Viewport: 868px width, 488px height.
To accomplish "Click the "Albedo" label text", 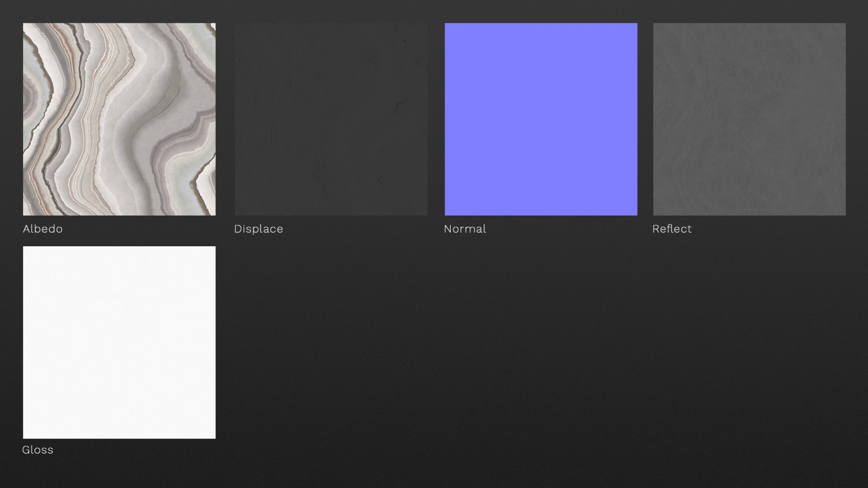I will point(43,229).
